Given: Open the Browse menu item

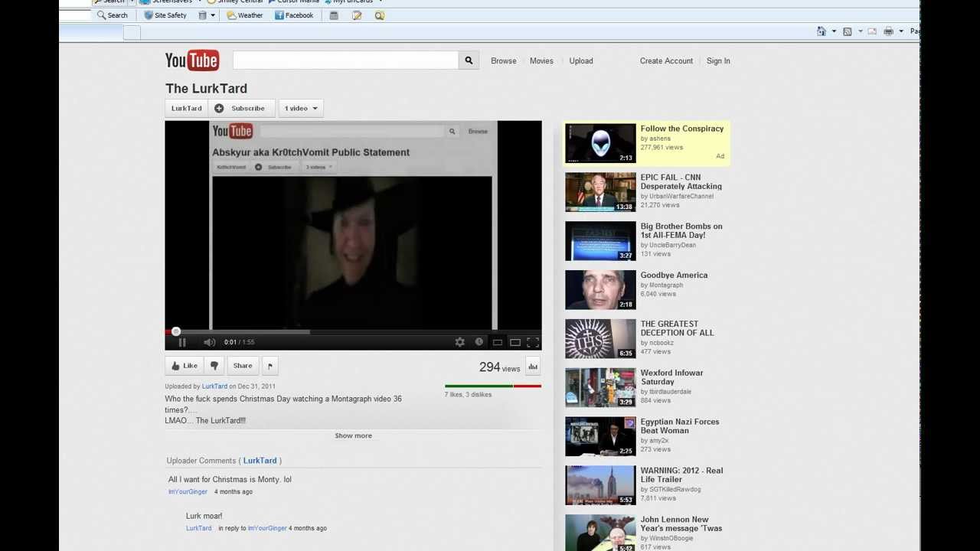Looking at the screenshot, I should click(x=504, y=60).
